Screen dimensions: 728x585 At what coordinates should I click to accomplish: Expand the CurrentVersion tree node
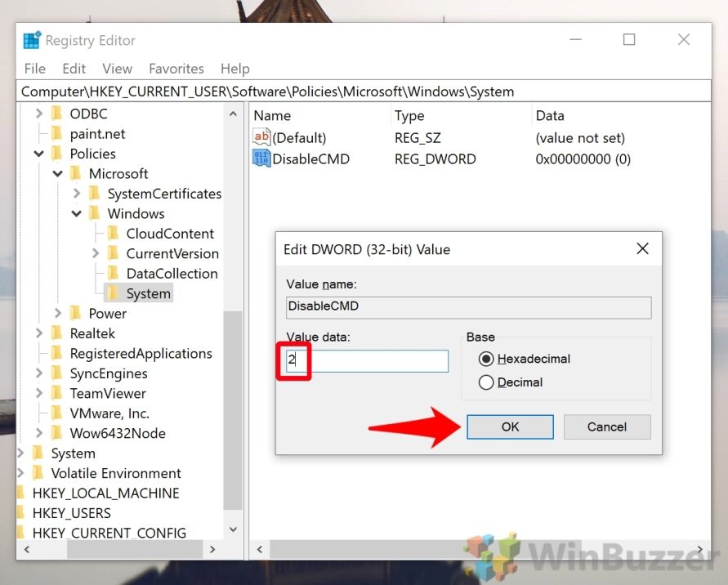pyautogui.click(x=96, y=253)
